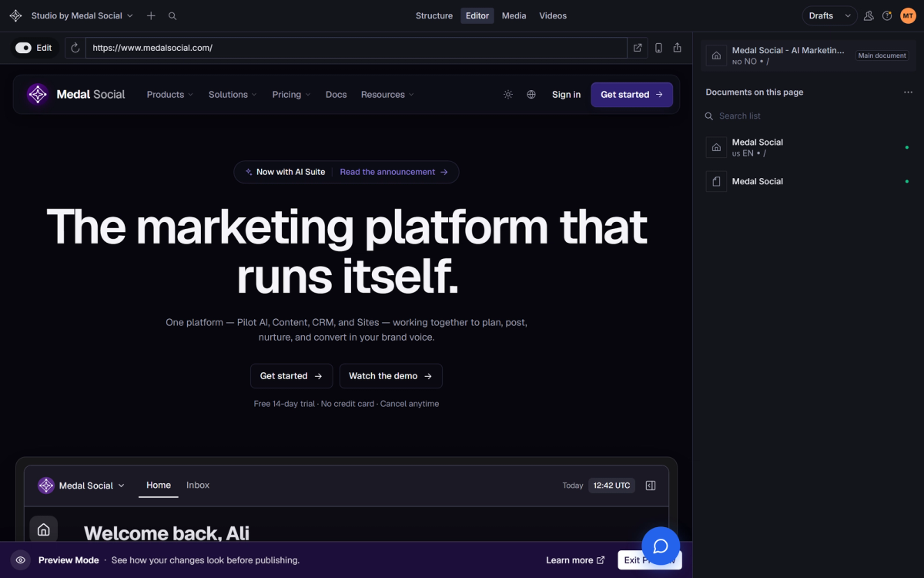Click the Watch the demo button
This screenshot has width=924, height=578.
pyautogui.click(x=390, y=376)
